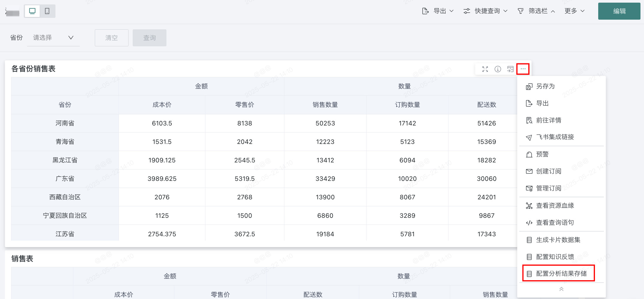Click the 黑龙江省 row cell
The width and height of the screenshot is (644, 299).
pyautogui.click(x=65, y=160)
